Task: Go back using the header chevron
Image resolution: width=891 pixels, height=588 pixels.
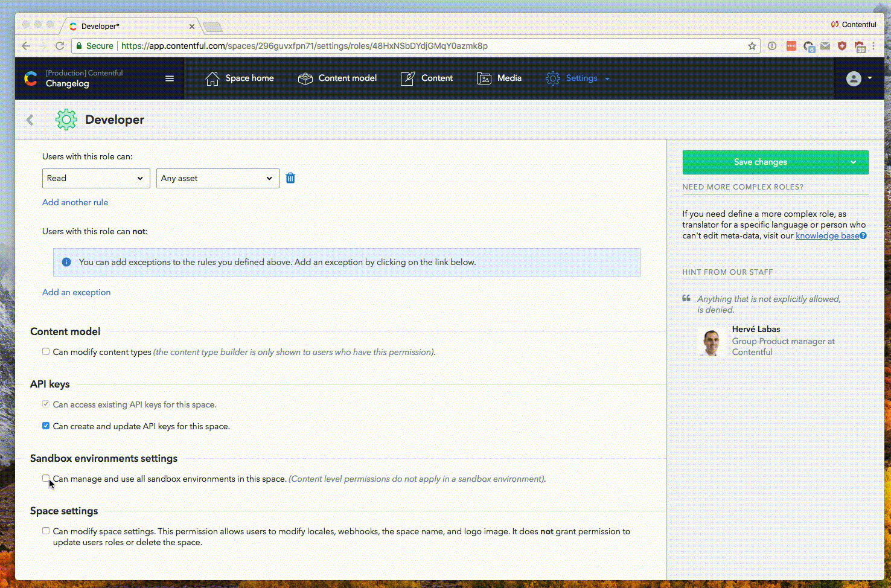Action: tap(30, 120)
